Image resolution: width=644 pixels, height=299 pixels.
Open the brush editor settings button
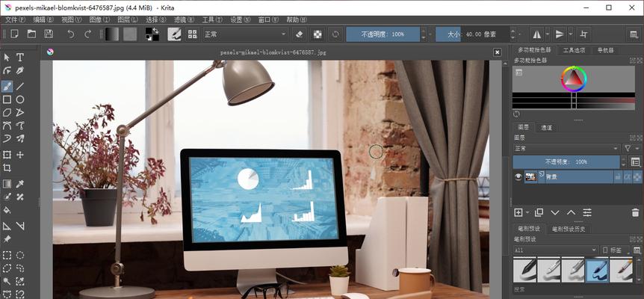(175, 34)
